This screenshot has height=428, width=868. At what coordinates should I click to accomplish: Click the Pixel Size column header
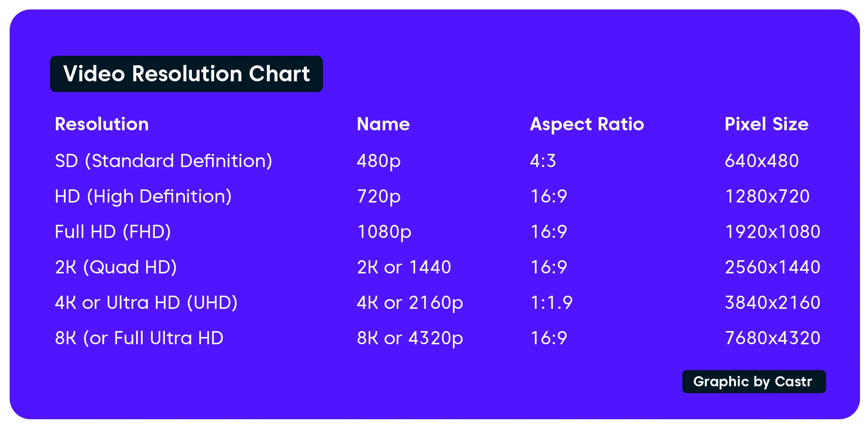(766, 124)
